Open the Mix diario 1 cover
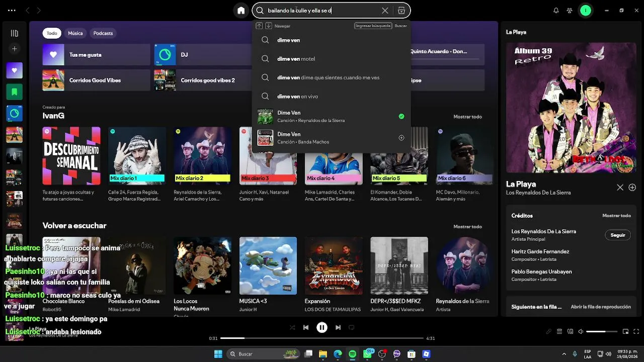The image size is (644, 362). tap(137, 156)
